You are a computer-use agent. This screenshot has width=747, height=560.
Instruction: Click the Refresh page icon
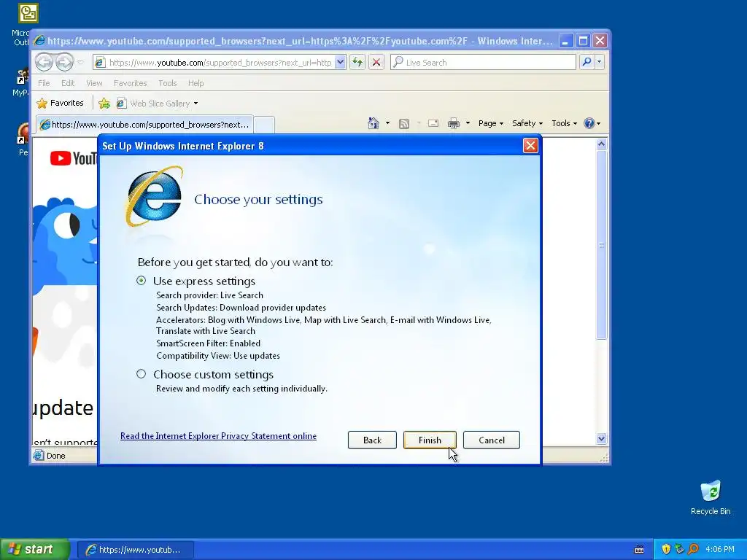coord(357,63)
